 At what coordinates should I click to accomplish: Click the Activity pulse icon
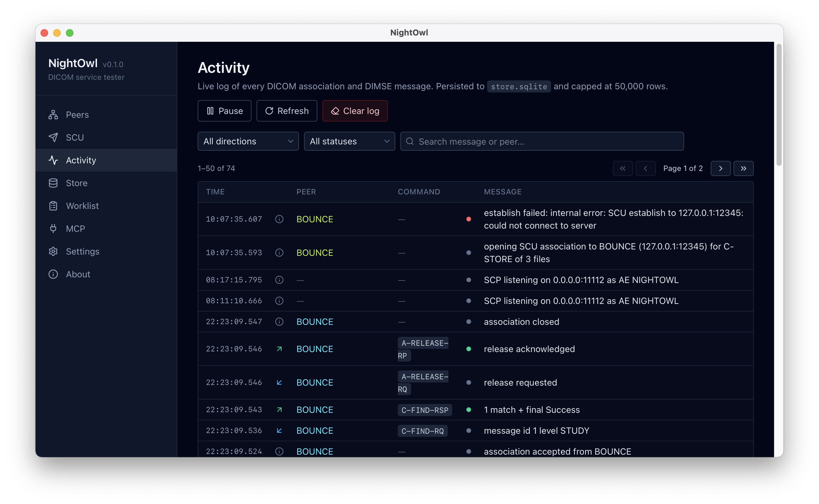(53, 160)
